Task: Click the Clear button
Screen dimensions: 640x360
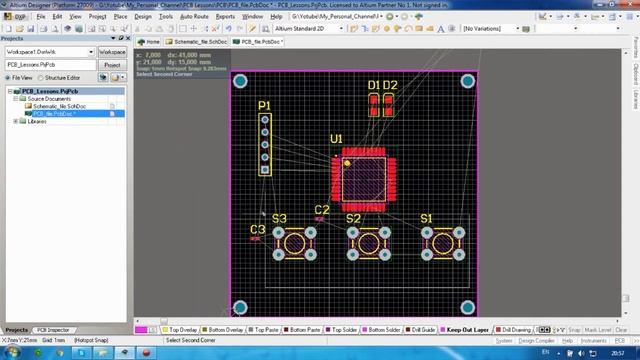Action: coord(621,330)
